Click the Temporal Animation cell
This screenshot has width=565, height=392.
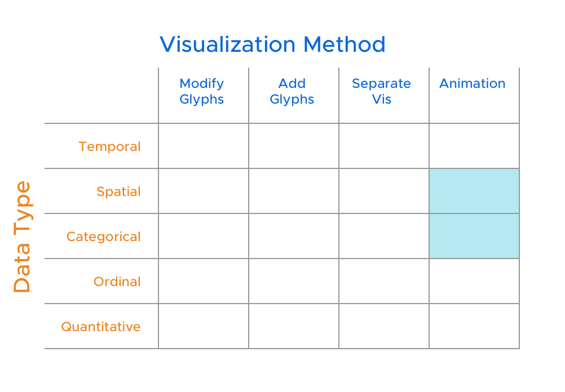pyautogui.click(x=474, y=146)
